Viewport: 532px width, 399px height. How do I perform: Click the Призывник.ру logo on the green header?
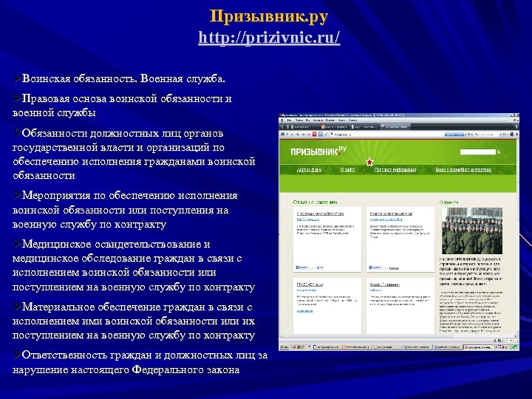tap(318, 151)
